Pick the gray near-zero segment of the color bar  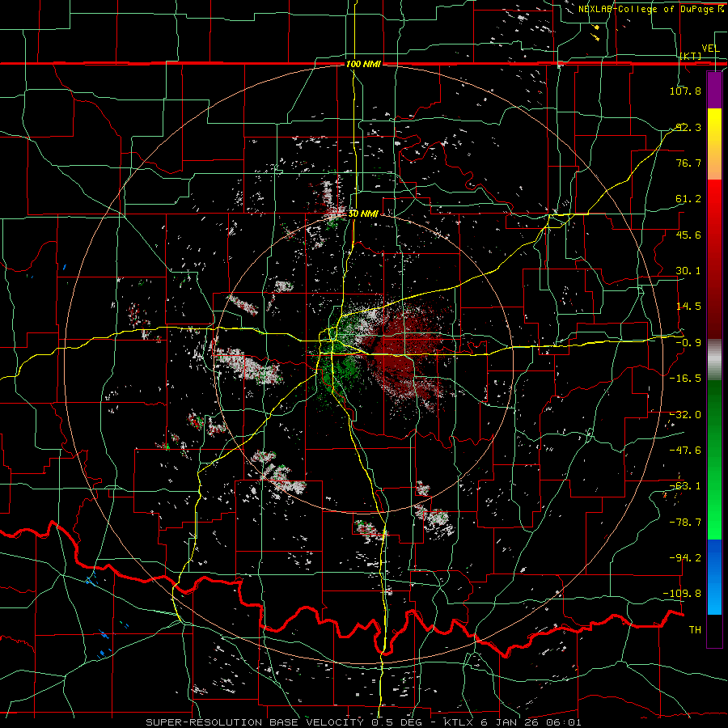714,360
